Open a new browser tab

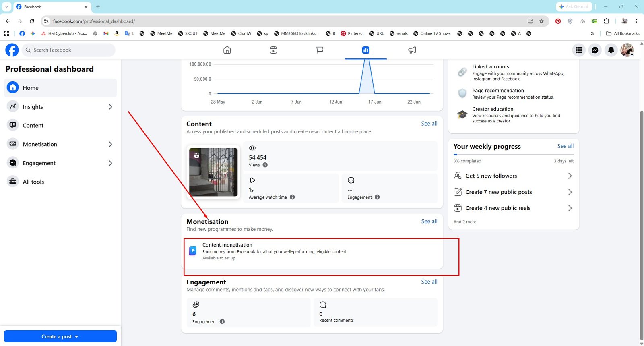(98, 7)
